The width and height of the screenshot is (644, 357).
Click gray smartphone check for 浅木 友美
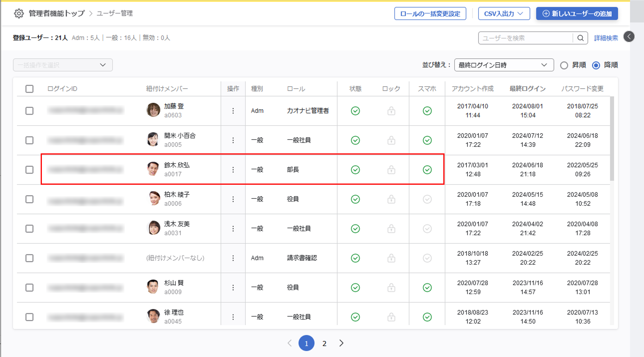point(427,228)
